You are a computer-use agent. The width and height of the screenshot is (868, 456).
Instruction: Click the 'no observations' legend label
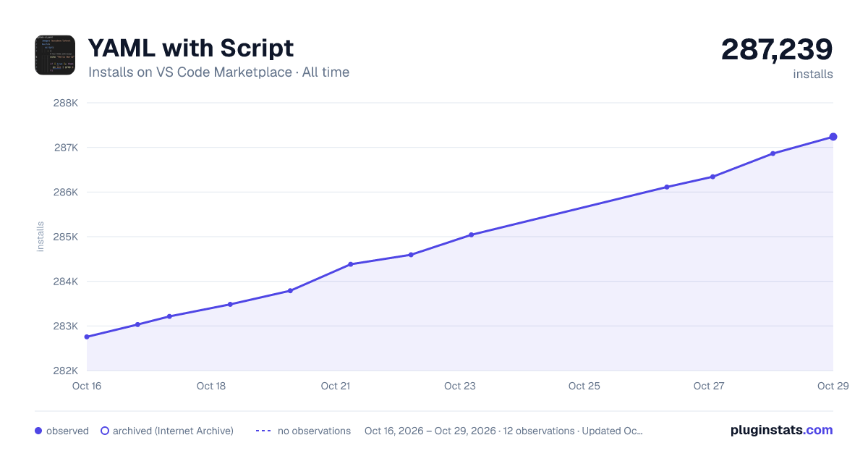tap(314, 431)
